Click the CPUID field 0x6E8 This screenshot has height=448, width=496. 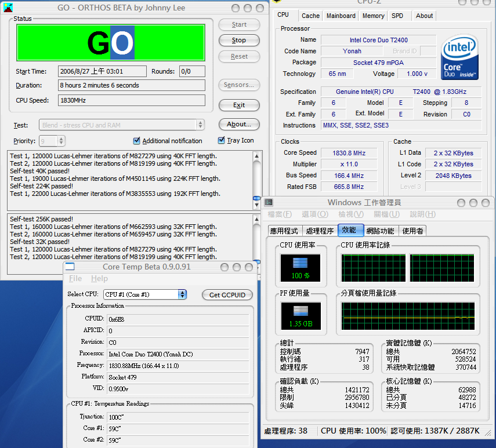coord(178,319)
